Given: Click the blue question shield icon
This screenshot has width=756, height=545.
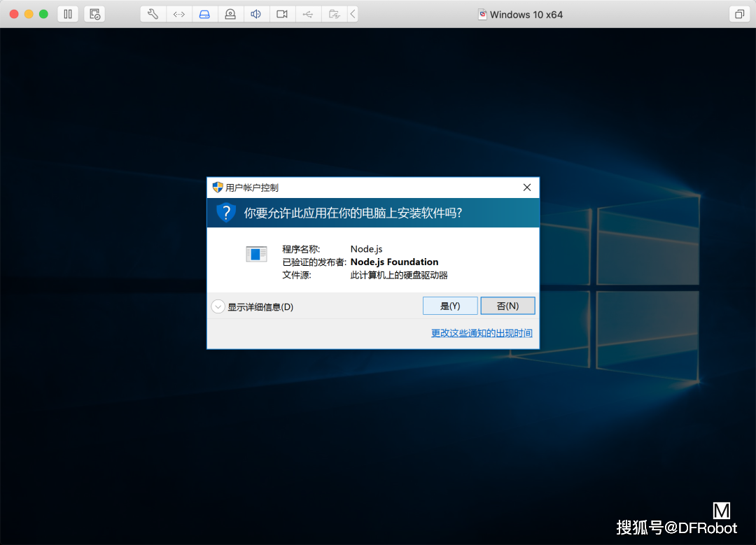Looking at the screenshot, I should [x=225, y=213].
